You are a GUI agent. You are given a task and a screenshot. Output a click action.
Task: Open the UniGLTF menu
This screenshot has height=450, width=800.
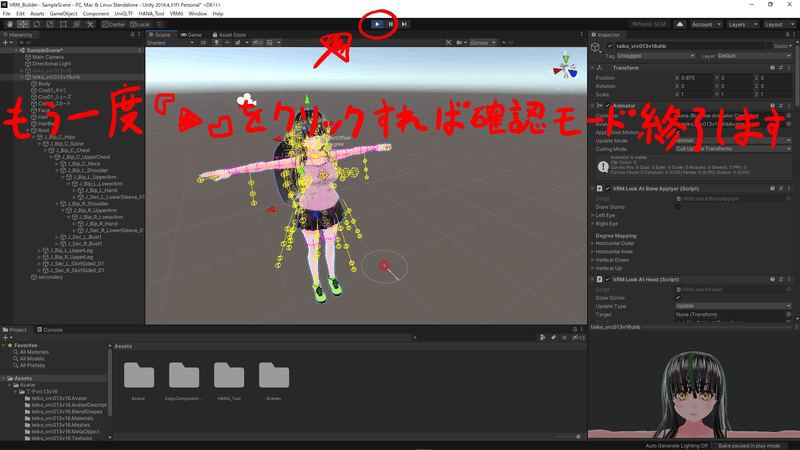tap(123, 14)
